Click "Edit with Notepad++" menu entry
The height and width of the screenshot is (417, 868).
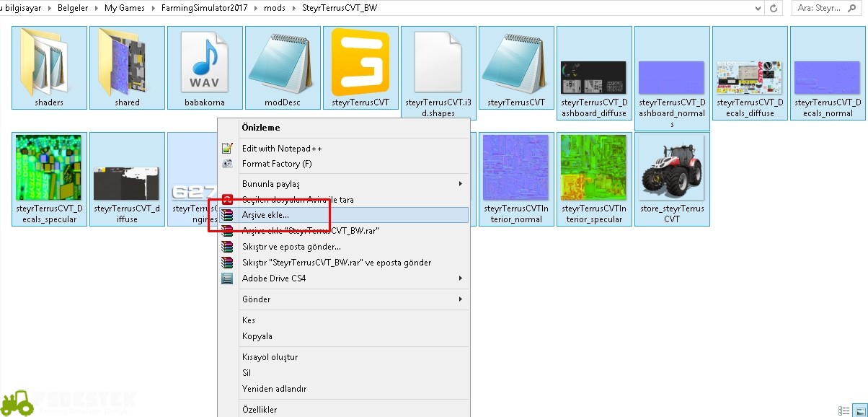coord(282,148)
